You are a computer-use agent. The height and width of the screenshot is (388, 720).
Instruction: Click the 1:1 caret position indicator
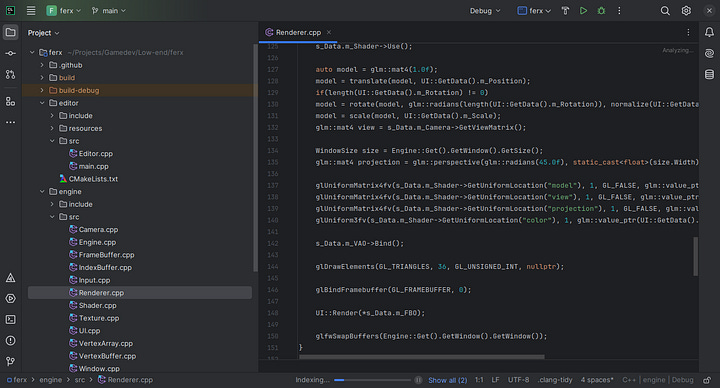coord(479,380)
